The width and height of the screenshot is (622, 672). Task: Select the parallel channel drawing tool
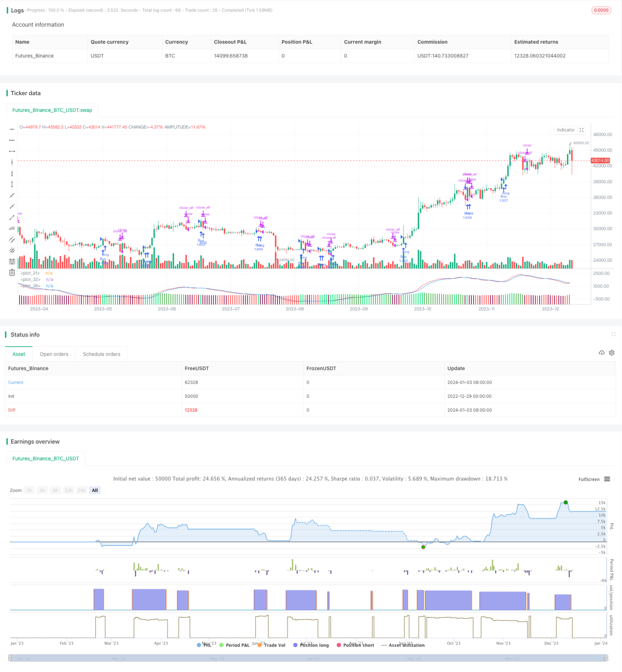(12, 239)
